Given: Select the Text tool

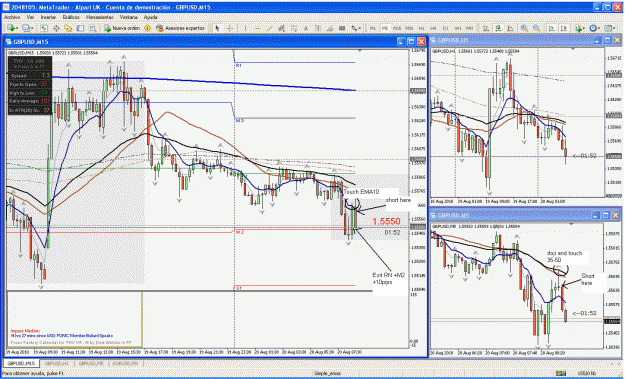Looking at the screenshot, I should point(306,28).
